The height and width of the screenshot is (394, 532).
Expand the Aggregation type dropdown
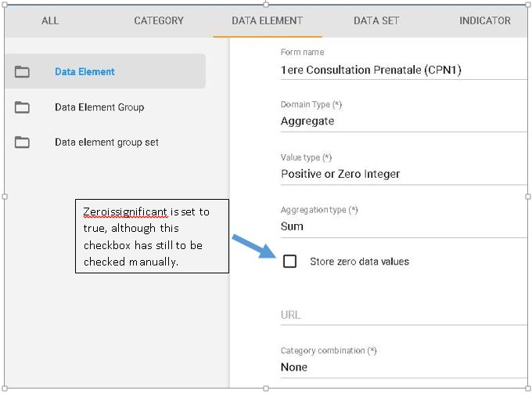tap(403, 226)
